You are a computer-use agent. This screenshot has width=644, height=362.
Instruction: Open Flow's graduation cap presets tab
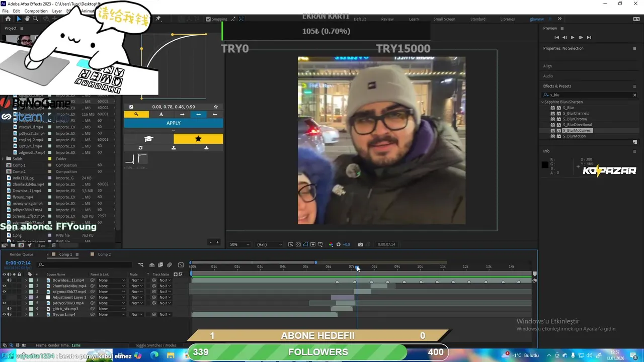148,139
